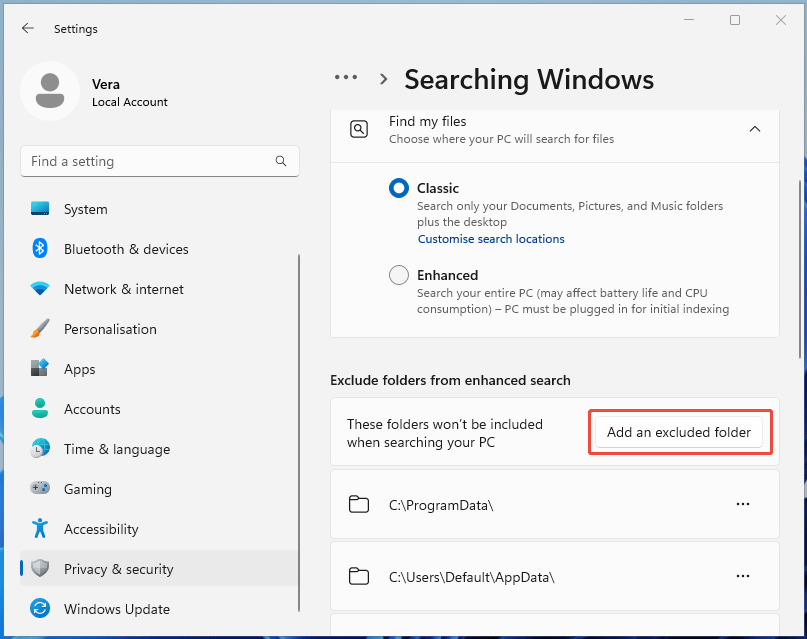
Task: Open more options for the AppData exclusion
Action: (x=743, y=576)
